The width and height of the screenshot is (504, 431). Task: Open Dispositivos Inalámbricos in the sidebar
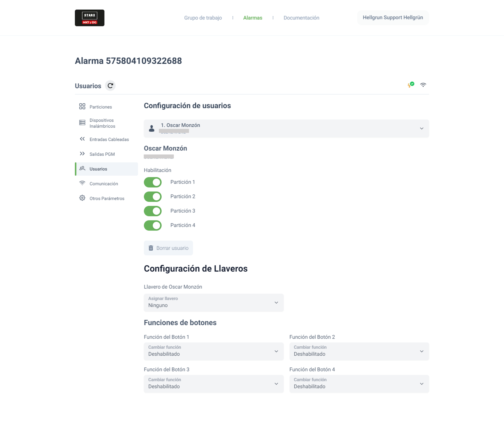click(x=102, y=123)
